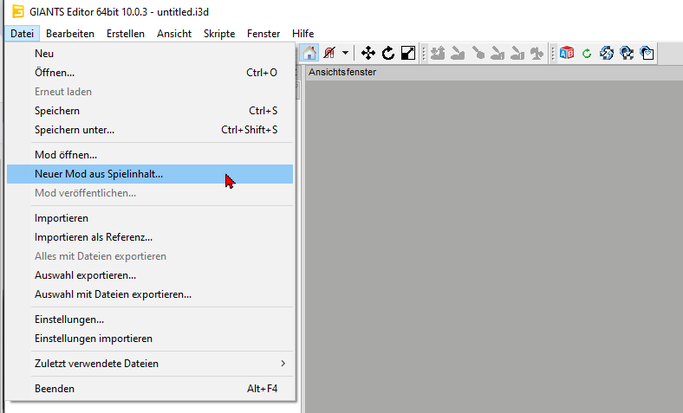Screen dimensions: 683x413
Task: Open the Fenster menu
Action: click(x=264, y=34)
